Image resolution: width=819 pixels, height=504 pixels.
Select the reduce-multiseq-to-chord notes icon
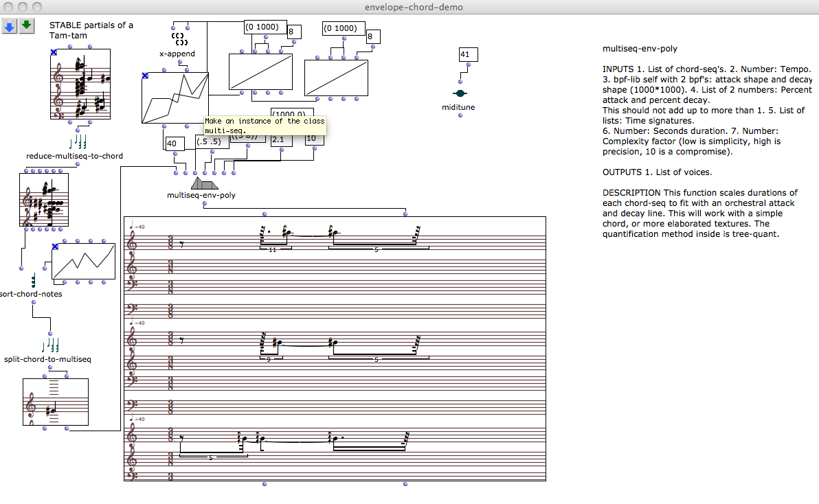tap(78, 142)
